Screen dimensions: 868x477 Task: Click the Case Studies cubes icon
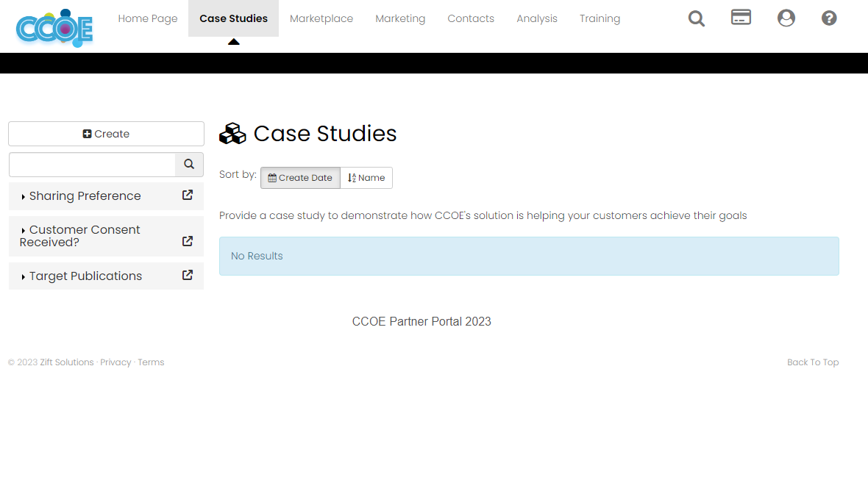(x=232, y=133)
